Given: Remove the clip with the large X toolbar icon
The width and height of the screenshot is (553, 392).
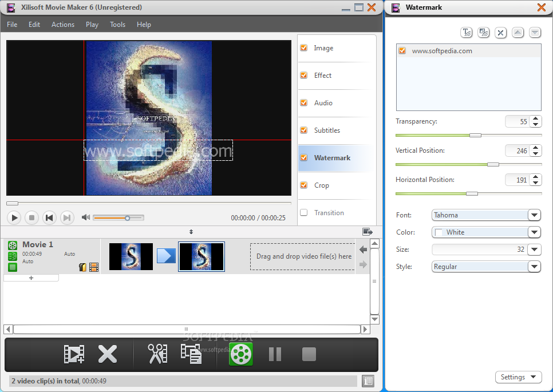Looking at the screenshot, I should click(x=108, y=354).
